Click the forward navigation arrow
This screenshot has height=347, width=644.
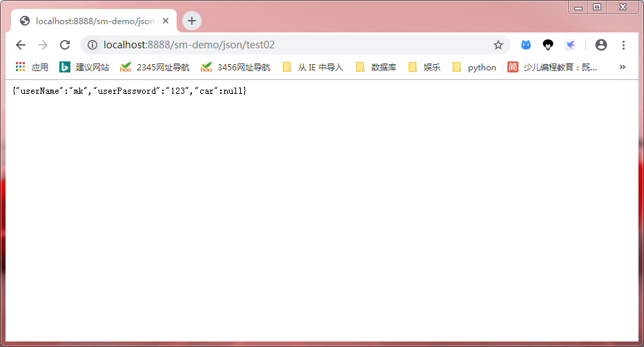43,45
